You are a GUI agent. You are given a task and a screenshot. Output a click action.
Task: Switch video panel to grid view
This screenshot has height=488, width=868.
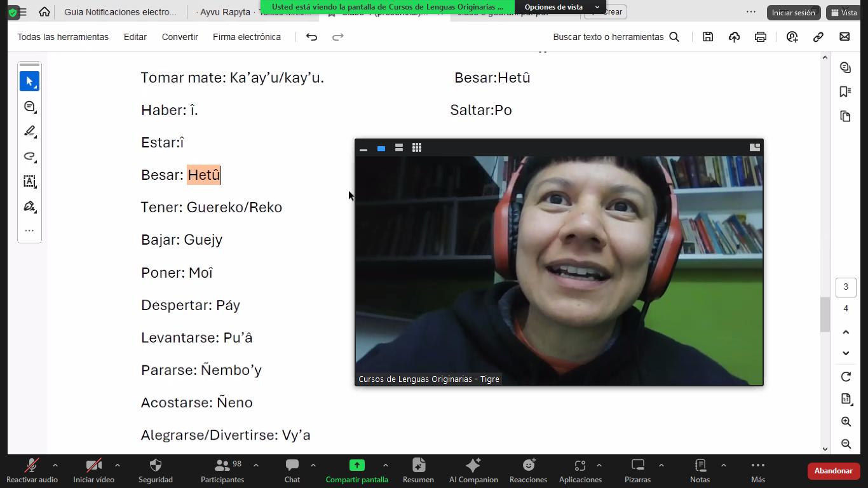pyautogui.click(x=417, y=148)
